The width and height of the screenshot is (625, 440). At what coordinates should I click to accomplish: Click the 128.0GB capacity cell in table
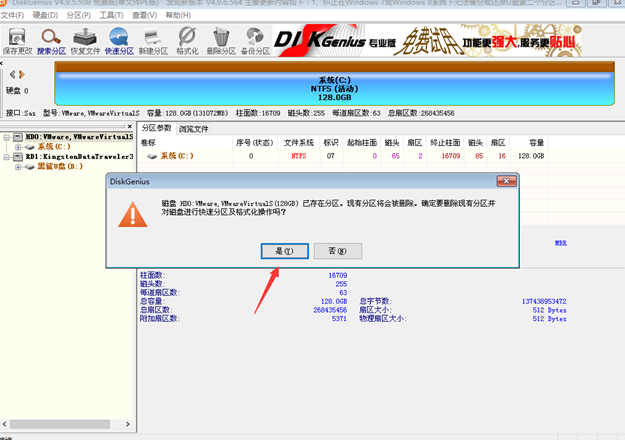click(x=531, y=156)
